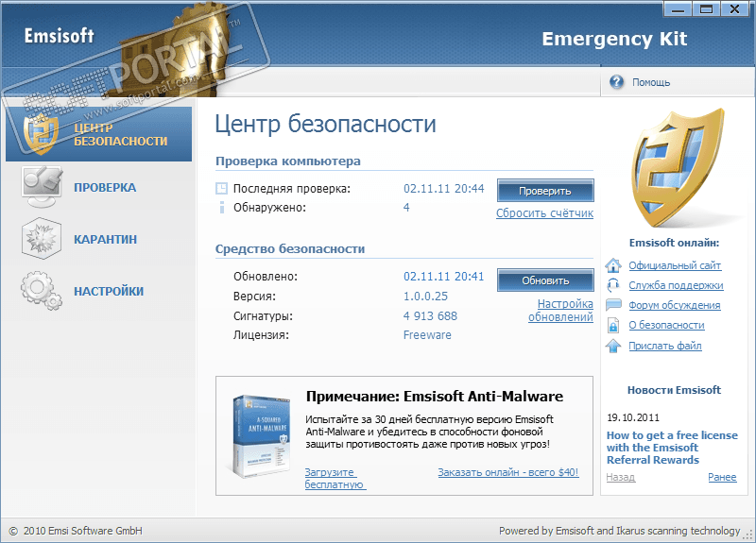Image resolution: width=756 pixels, height=543 pixels.
Task: Click the version value 1.0.0.25
Action: pos(425,296)
